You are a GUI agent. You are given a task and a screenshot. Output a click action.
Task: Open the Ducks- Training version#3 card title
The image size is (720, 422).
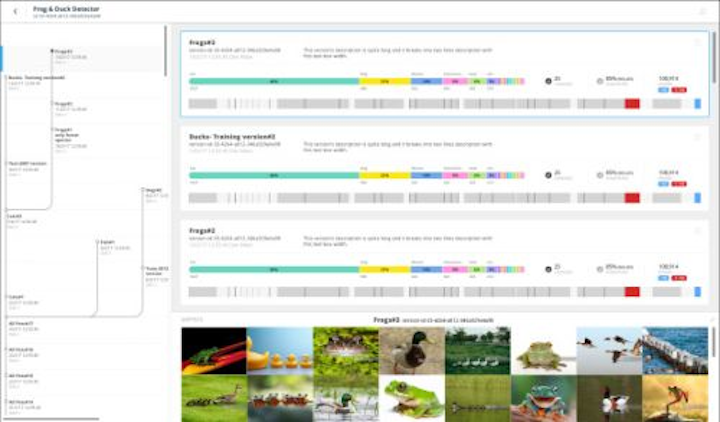click(232, 137)
